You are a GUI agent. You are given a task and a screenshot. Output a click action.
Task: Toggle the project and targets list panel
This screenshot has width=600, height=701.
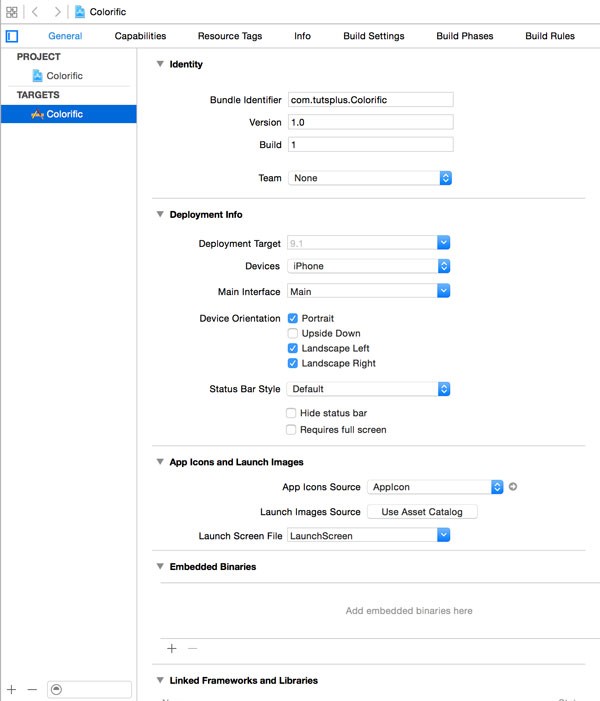tap(12, 36)
